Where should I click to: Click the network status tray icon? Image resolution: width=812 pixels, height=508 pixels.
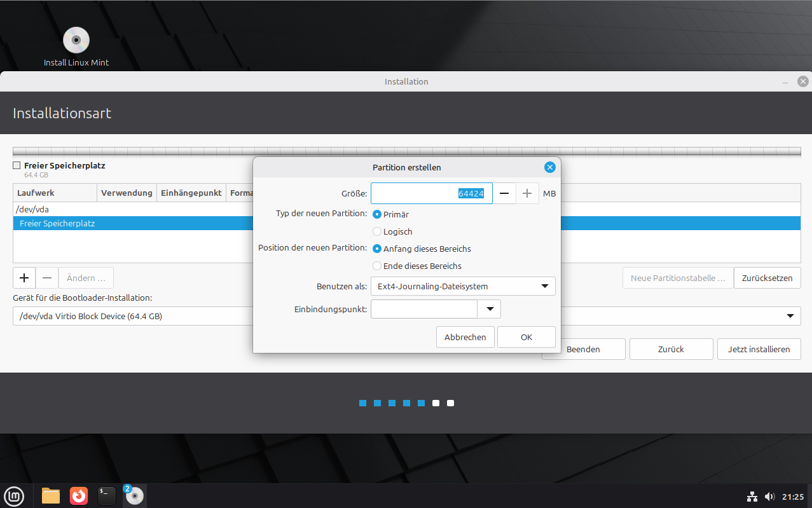[x=752, y=497]
